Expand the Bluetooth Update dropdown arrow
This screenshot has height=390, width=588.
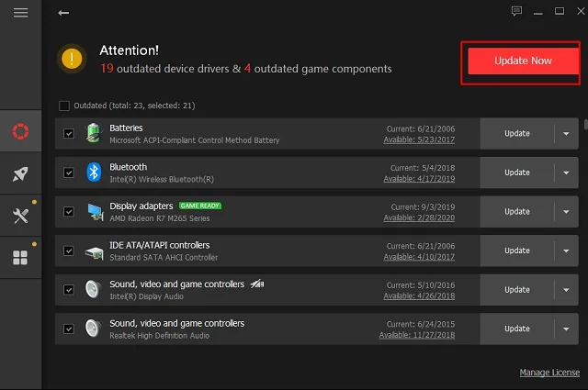coord(566,173)
